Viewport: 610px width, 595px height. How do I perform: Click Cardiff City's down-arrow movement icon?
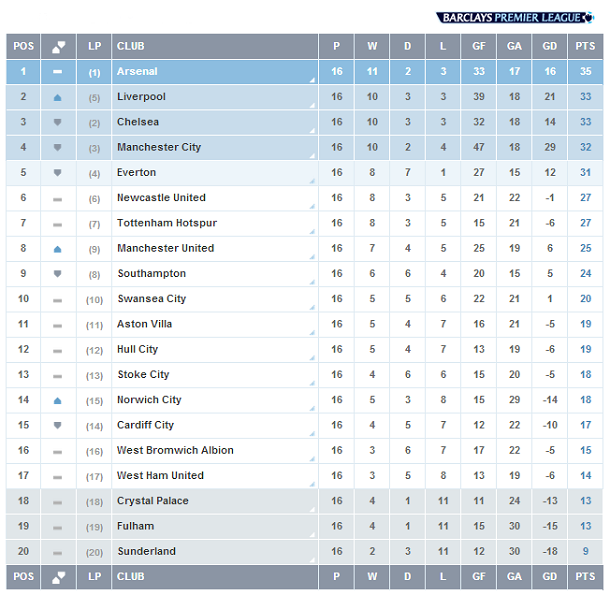(58, 425)
